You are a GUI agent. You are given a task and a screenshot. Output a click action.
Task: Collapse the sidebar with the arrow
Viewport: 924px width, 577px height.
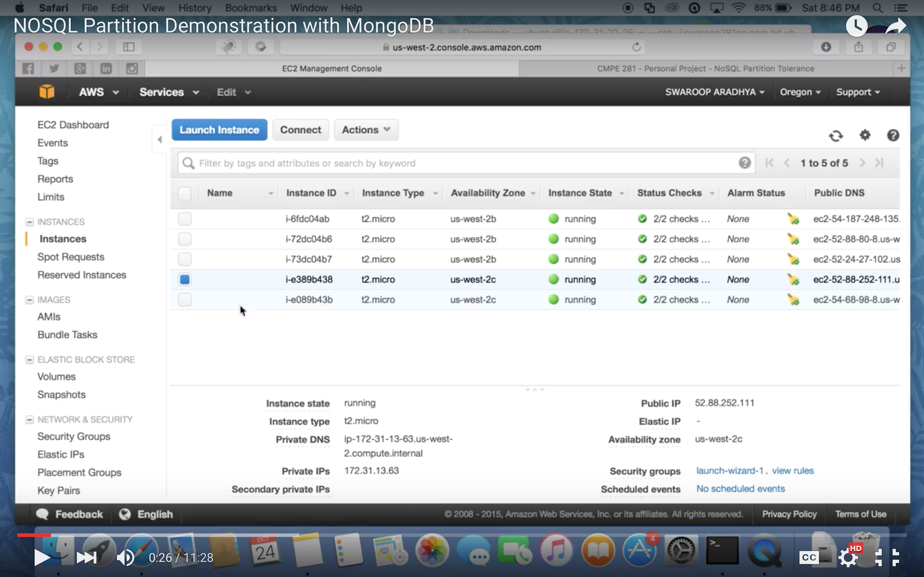point(160,140)
